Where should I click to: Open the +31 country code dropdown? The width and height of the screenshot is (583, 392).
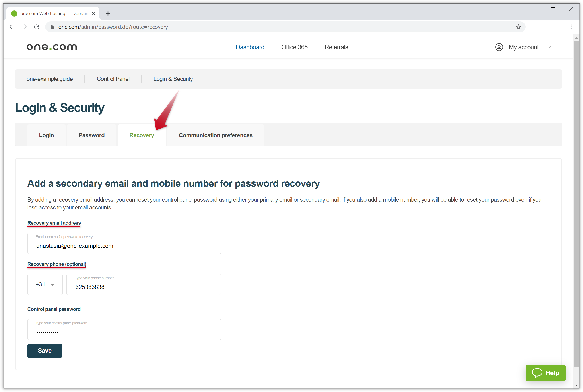coord(45,284)
